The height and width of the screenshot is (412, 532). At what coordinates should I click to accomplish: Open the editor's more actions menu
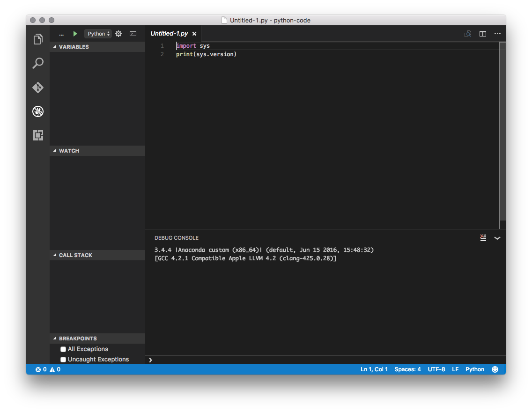tap(497, 34)
